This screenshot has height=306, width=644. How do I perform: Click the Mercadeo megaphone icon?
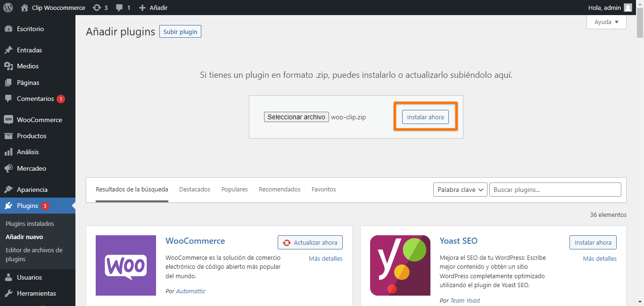[8, 168]
